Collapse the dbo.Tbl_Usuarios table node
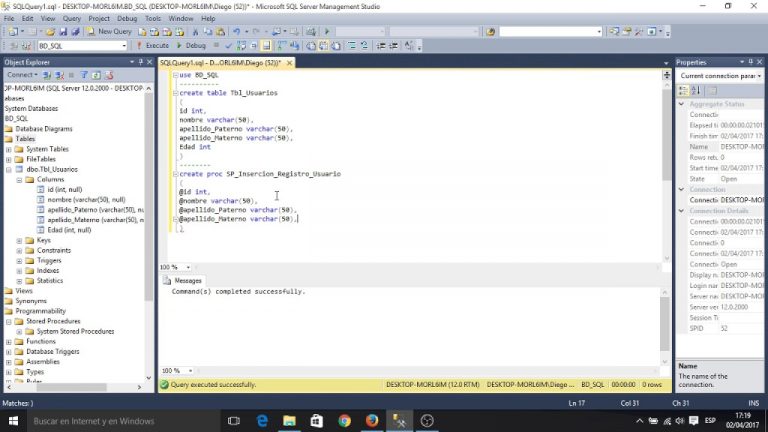 tap(8, 169)
